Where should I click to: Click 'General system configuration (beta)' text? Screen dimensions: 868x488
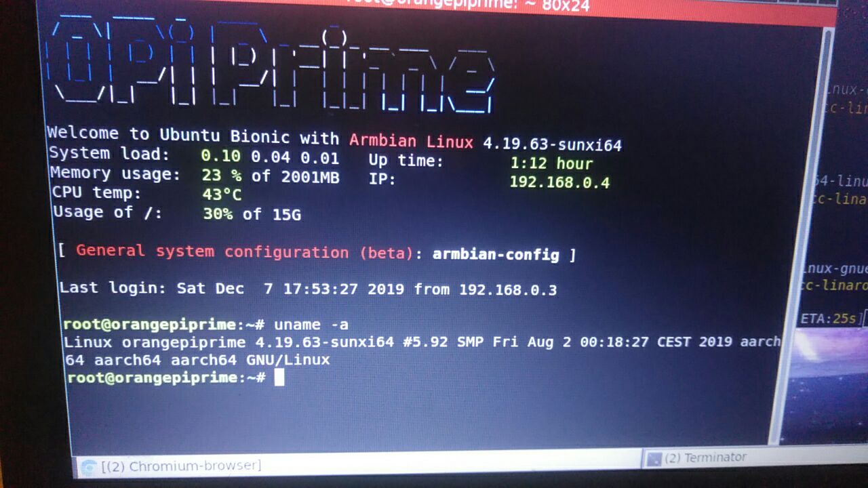click(x=245, y=251)
